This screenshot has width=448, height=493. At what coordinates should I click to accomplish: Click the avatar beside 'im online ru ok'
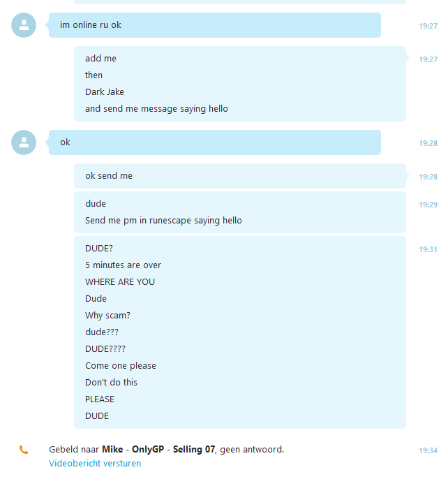click(x=24, y=25)
